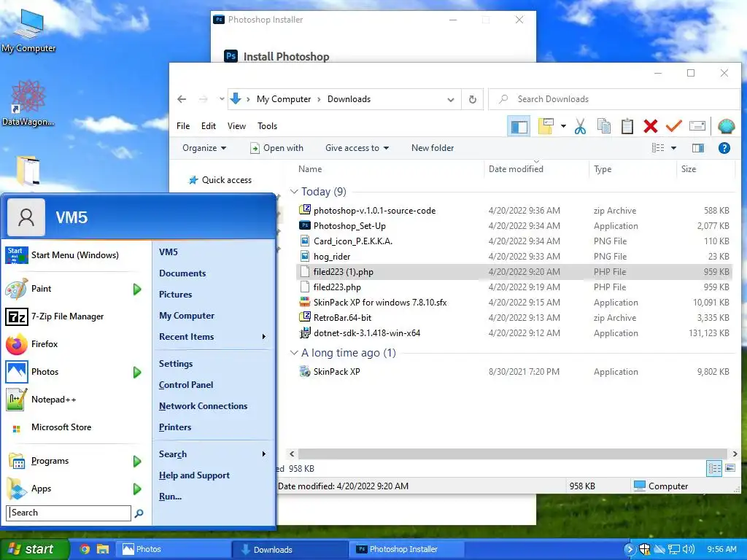Click the horizontal scrollbar in file list
This screenshot has width=747, height=560.
click(513, 454)
